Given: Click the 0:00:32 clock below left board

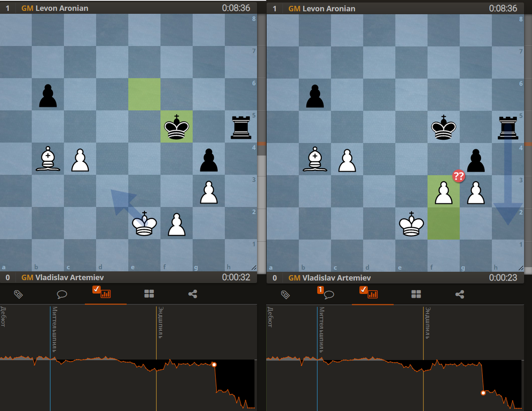Looking at the screenshot, I should (236, 278).
